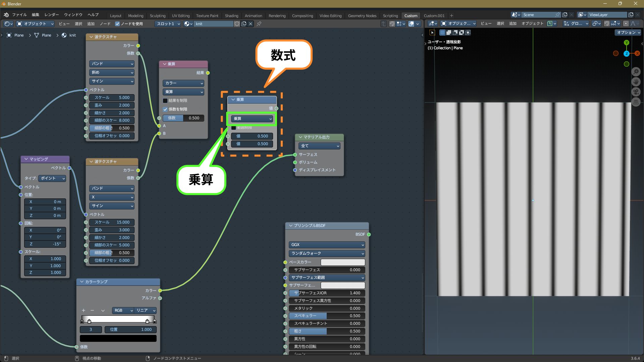Screen dimensions: 644x362
Task: Open the GGX distribution dropdown
Action: [326, 245]
